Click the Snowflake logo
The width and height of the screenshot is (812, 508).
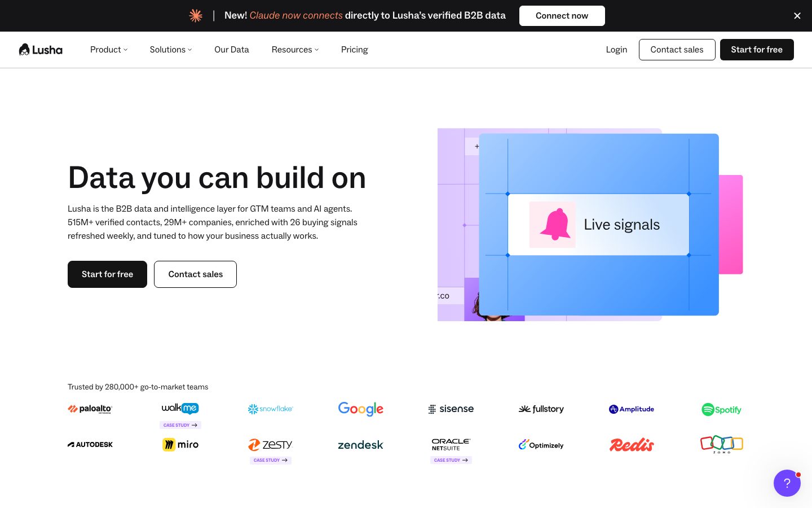[271, 409]
